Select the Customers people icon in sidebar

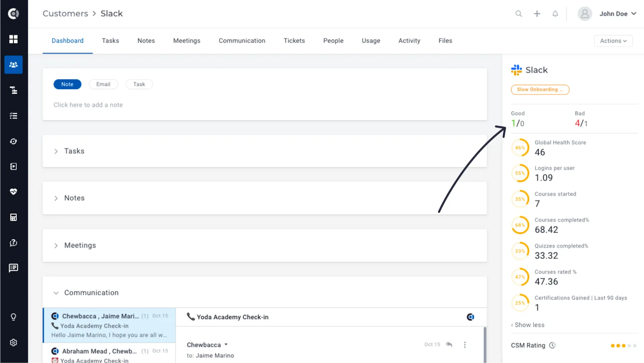[x=13, y=65]
